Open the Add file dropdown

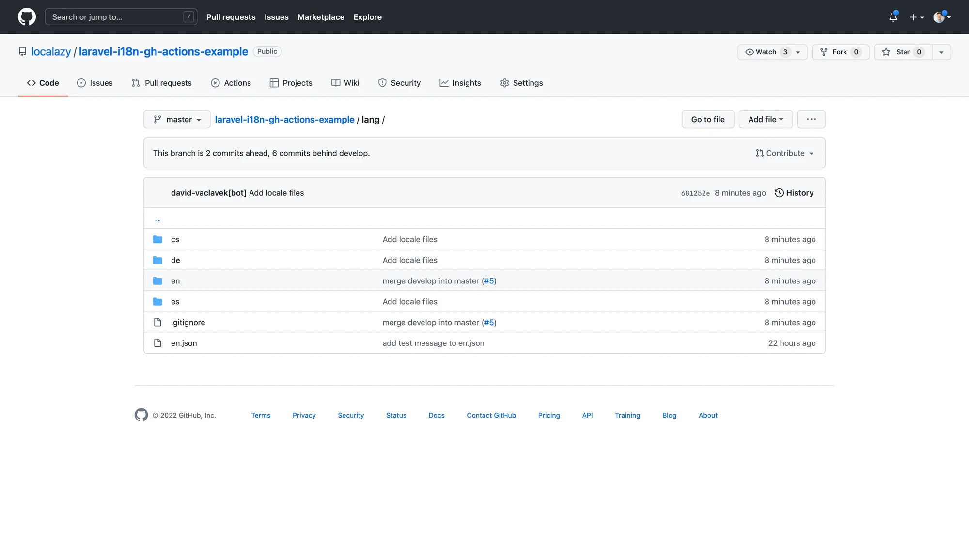pos(765,119)
